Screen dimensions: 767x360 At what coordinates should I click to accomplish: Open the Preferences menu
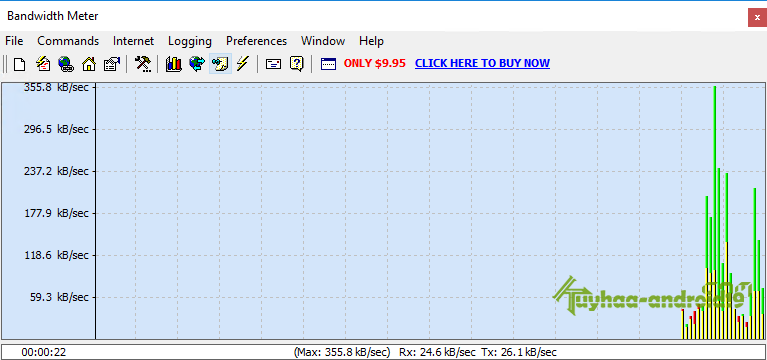pyautogui.click(x=256, y=41)
